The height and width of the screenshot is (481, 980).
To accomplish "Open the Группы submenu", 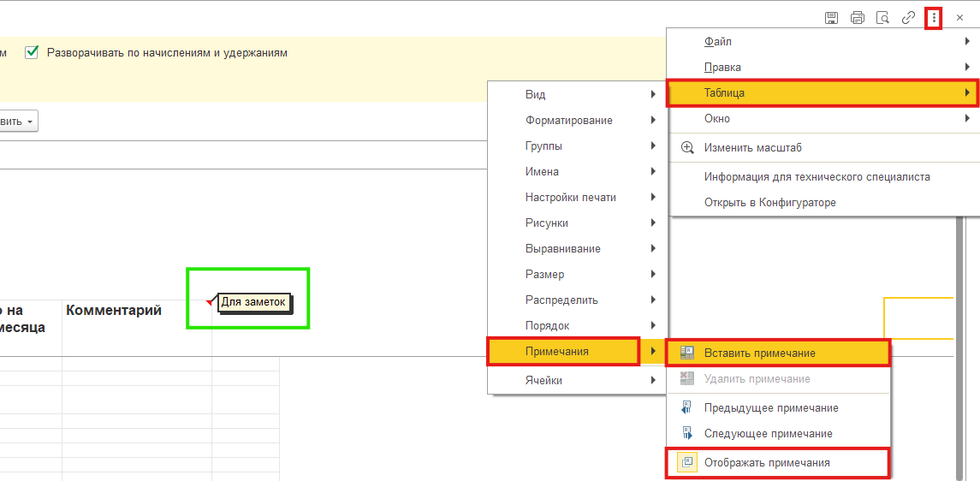I will point(578,145).
